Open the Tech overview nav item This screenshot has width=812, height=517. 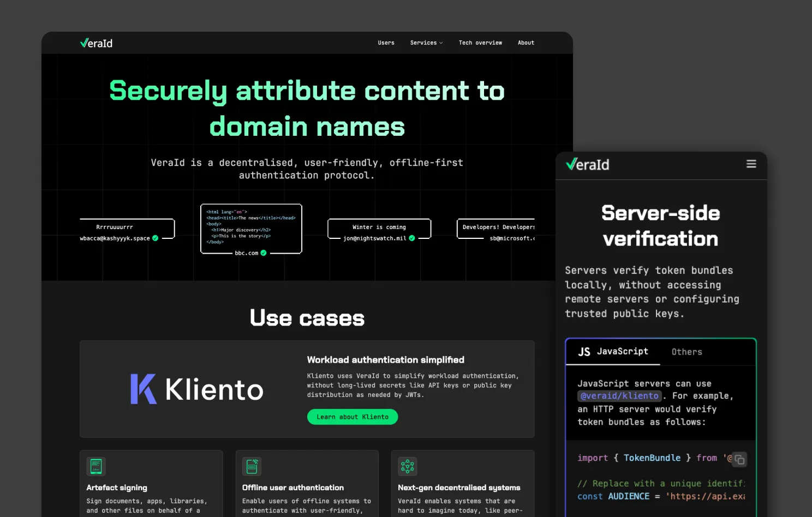(480, 43)
